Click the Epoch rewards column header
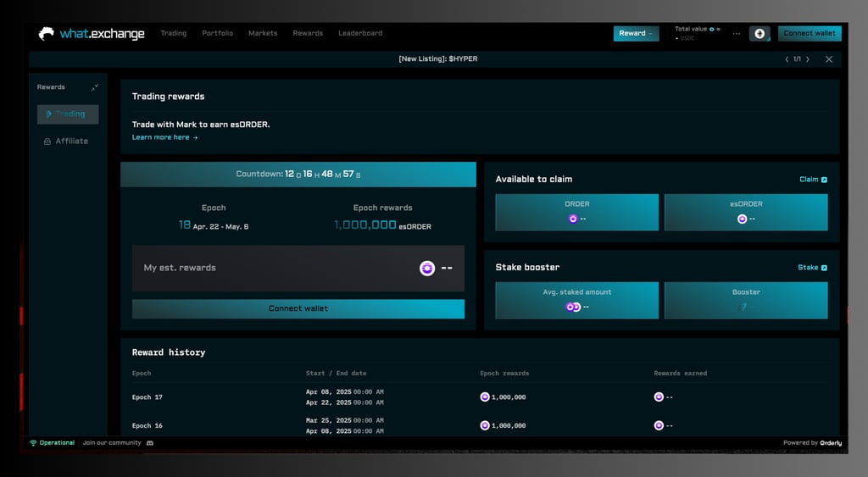868x477 pixels. tap(504, 374)
